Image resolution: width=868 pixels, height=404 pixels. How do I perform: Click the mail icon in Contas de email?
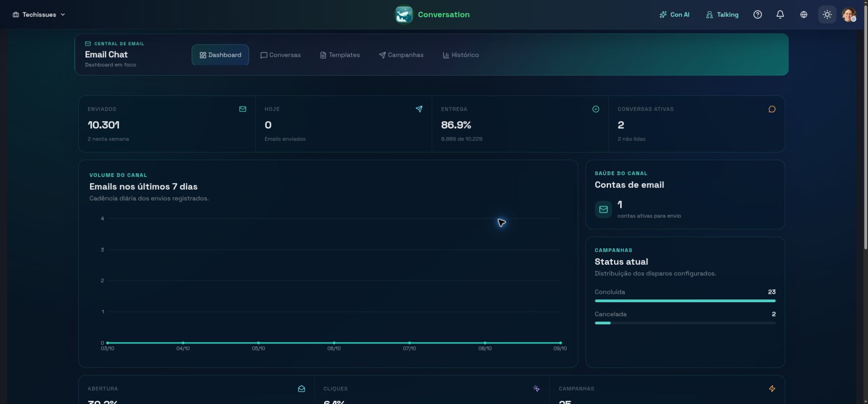coord(604,209)
